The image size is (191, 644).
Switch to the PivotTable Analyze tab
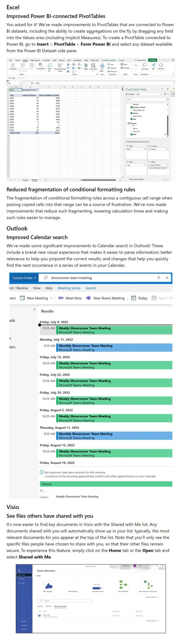click(109, 60)
